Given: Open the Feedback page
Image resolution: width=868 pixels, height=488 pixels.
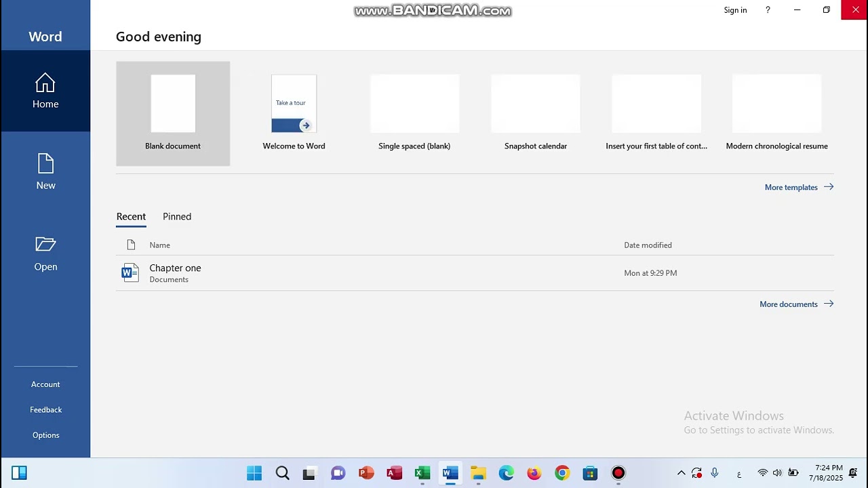Looking at the screenshot, I should 45,409.
